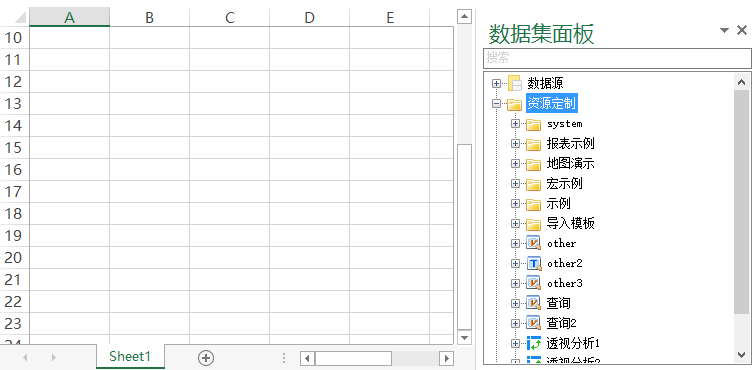756x370 pixels.
Task: Select column C header
Action: click(x=230, y=18)
